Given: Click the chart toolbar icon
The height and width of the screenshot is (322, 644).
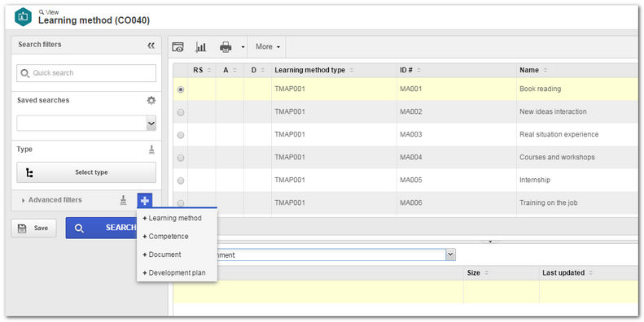Looking at the screenshot, I should tap(200, 47).
